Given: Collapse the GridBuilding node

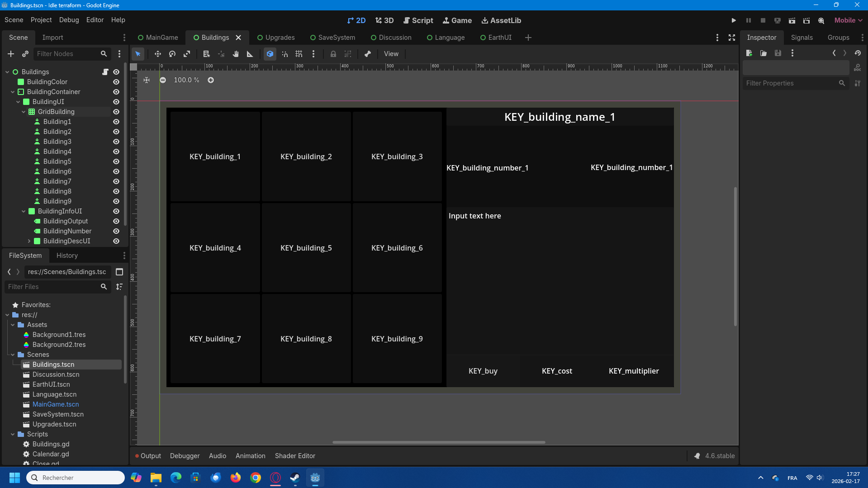Looking at the screenshot, I should [x=24, y=112].
